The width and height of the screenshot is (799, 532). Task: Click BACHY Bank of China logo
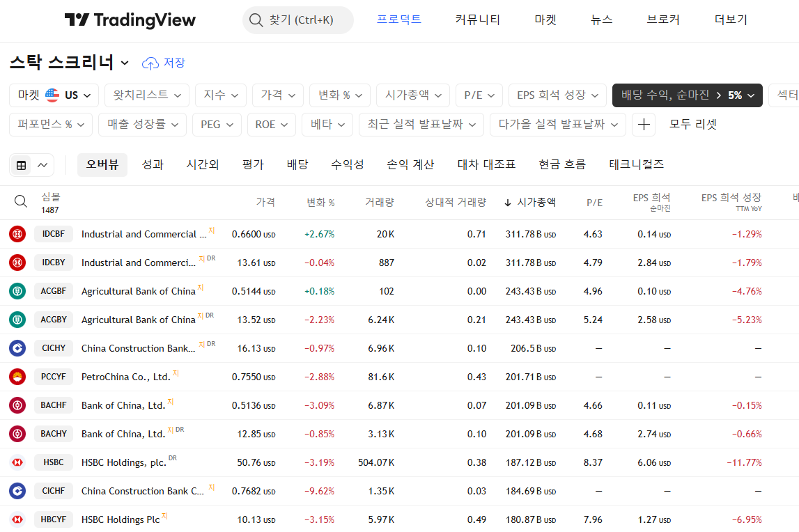(x=17, y=434)
